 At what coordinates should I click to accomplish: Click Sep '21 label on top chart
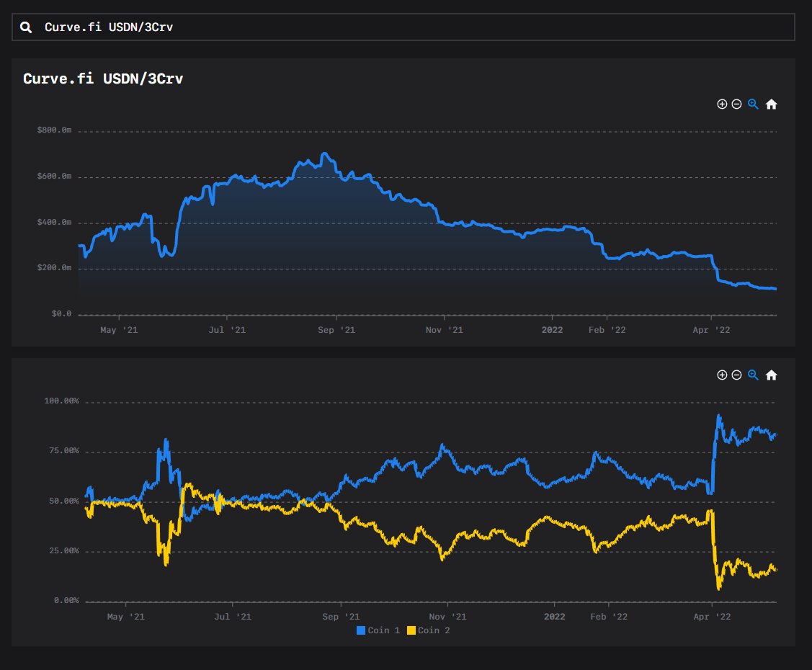coord(336,330)
